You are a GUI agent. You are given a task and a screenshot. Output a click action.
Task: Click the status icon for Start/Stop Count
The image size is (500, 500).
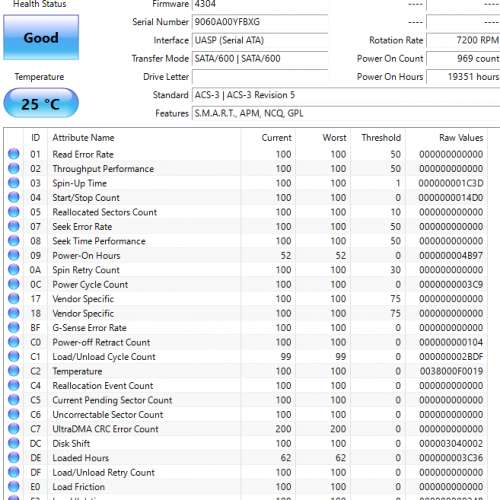[14, 197]
